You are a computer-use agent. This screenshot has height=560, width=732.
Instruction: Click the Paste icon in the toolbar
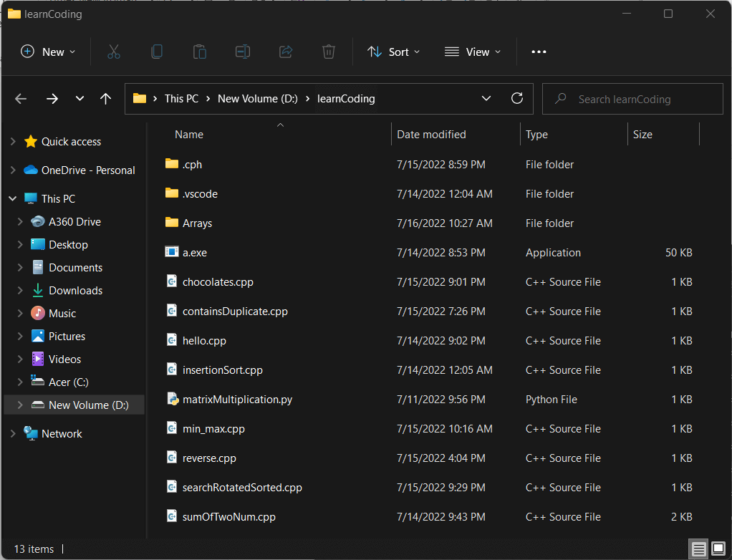coord(199,51)
